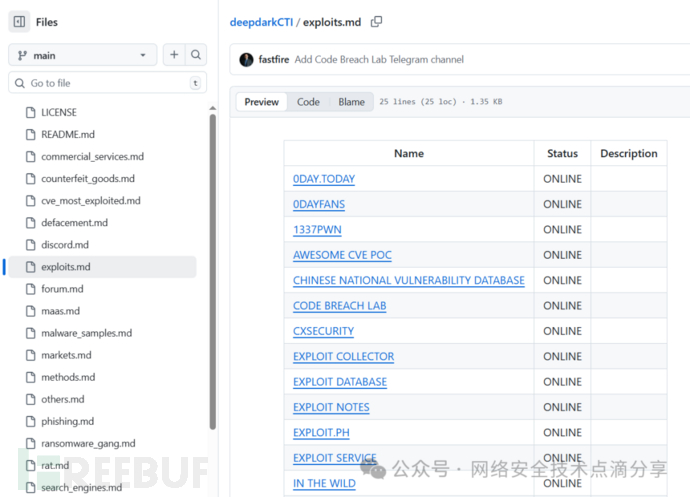Screen dimensions: 690x497
Task: Open the 0DAY.TODAY link
Action: (x=324, y=179)
